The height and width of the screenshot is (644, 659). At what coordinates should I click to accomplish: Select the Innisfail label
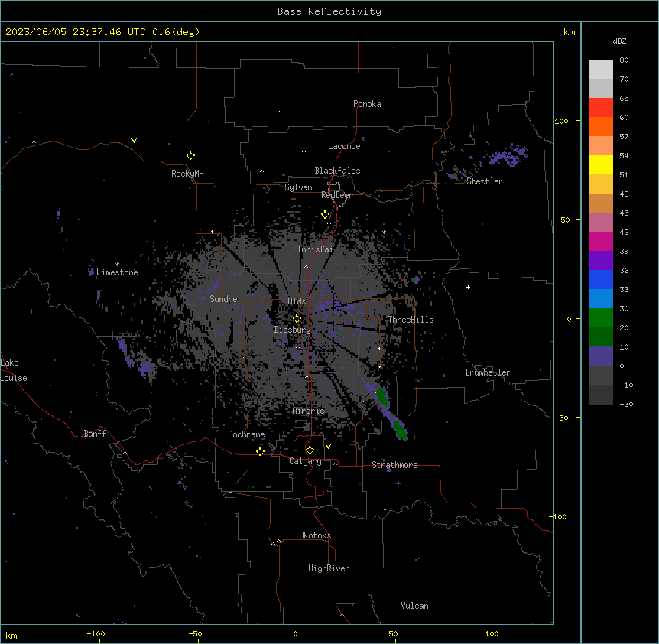pyautogui.click(x=317, y=249)
